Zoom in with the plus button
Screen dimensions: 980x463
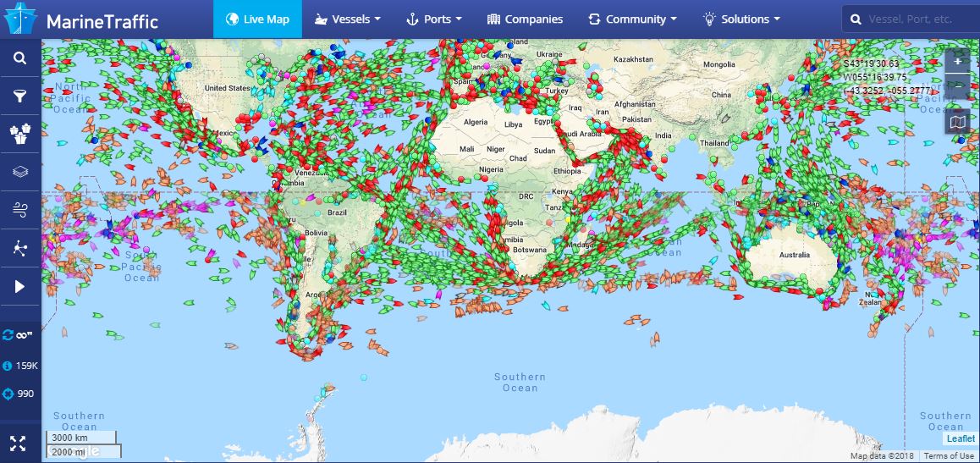[x=957, y=61]
